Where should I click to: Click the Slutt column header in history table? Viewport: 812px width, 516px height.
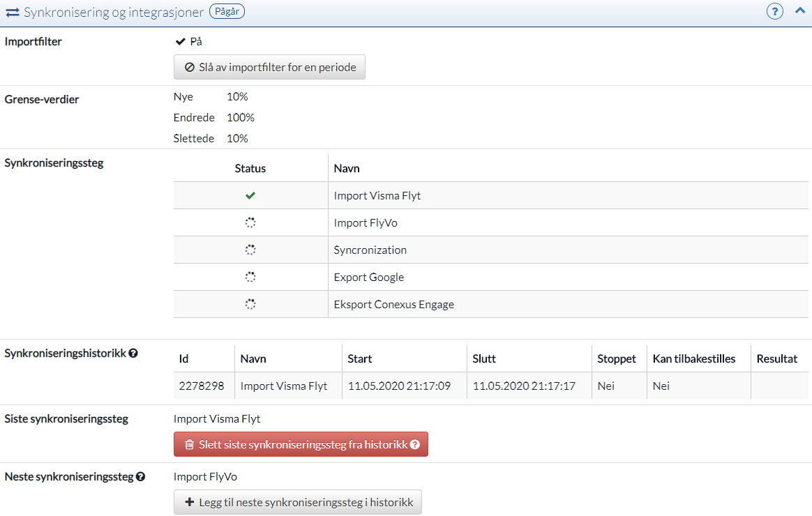[x=484, y=359]
